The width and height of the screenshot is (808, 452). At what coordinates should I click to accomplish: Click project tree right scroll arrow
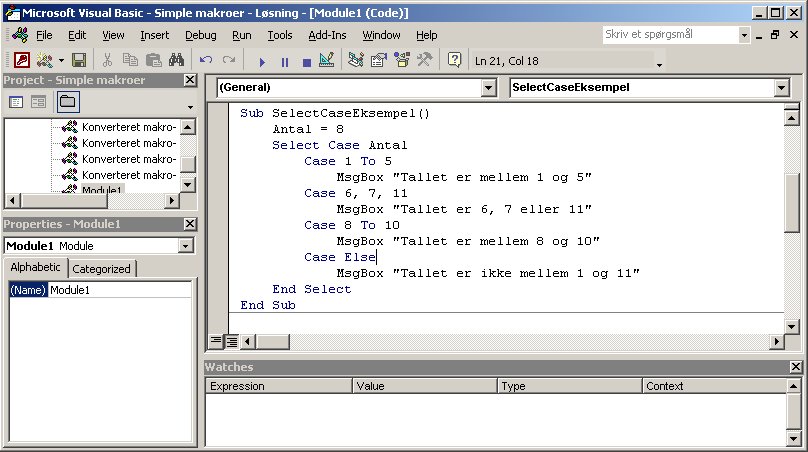point(172,200)
